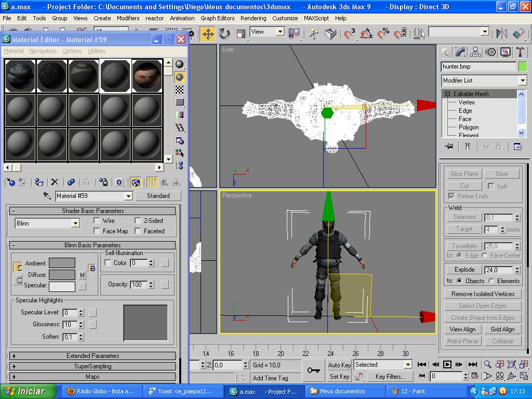This screenshot has width=532, height=399.
Task: Click the Explode button
Action: tap(464, 270)
